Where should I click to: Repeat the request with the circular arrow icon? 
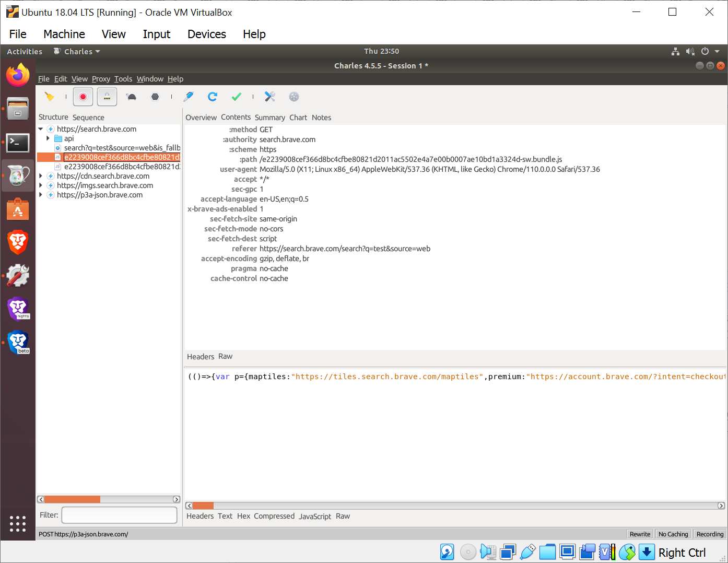[212, 97]
